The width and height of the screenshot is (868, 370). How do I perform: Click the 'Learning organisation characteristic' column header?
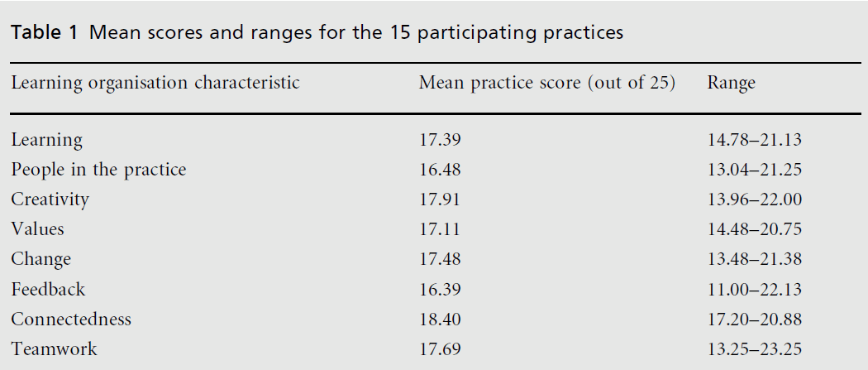155,83
